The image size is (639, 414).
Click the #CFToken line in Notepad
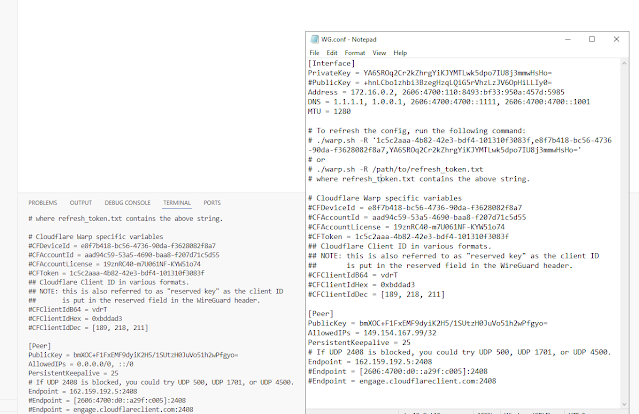[x=408, y=237]
